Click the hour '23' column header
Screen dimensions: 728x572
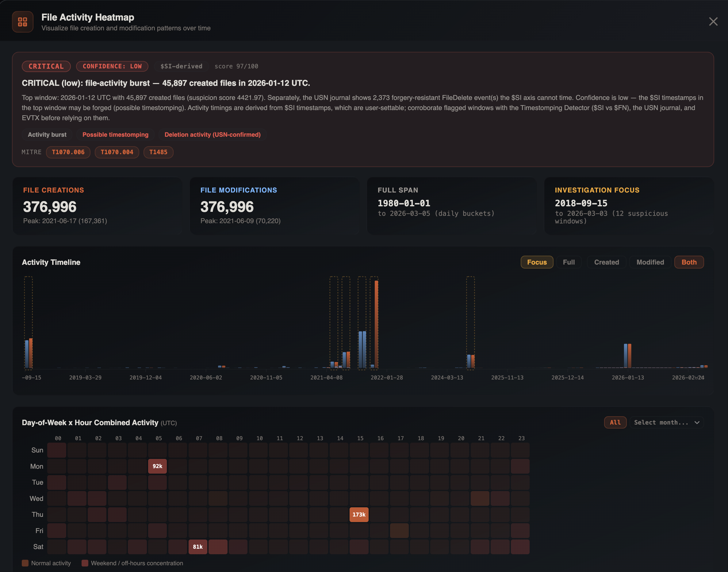tap(521, 438)
